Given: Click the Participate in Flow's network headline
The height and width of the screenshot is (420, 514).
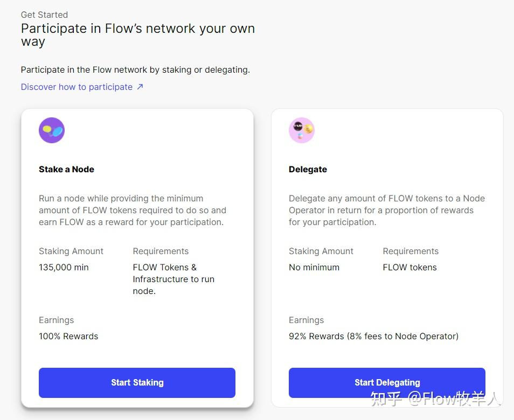Looking at the screenshot, I should pos(138,34).
